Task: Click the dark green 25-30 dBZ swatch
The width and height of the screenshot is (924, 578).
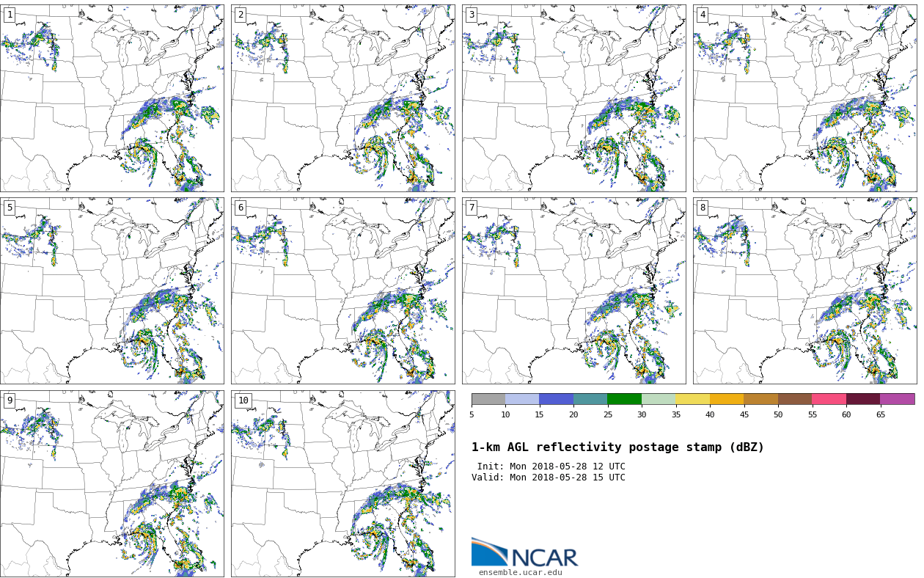Action: (x=625, y=399)
